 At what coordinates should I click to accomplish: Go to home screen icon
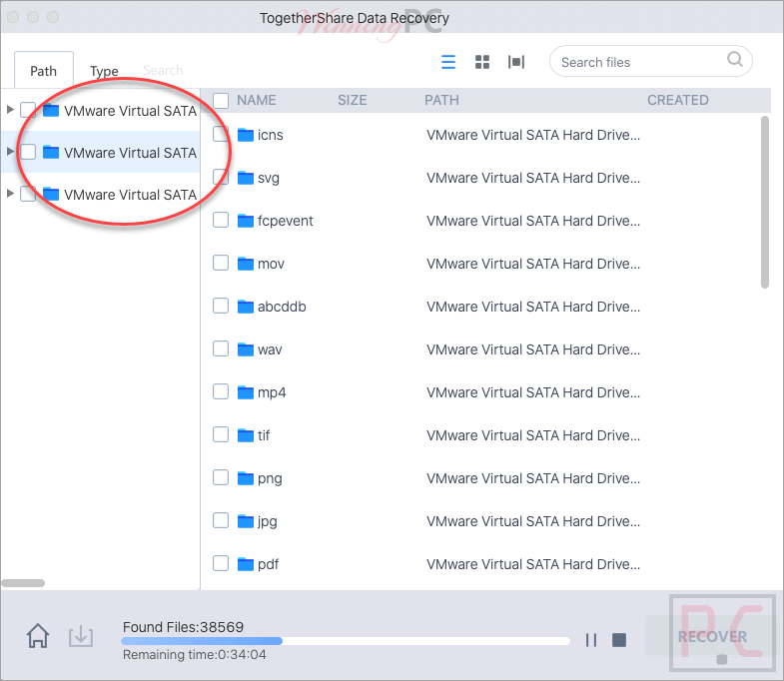pos(38,636)
